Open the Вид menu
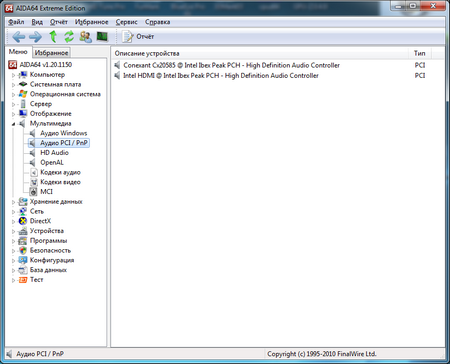450x364 pixels. (37, 22)
